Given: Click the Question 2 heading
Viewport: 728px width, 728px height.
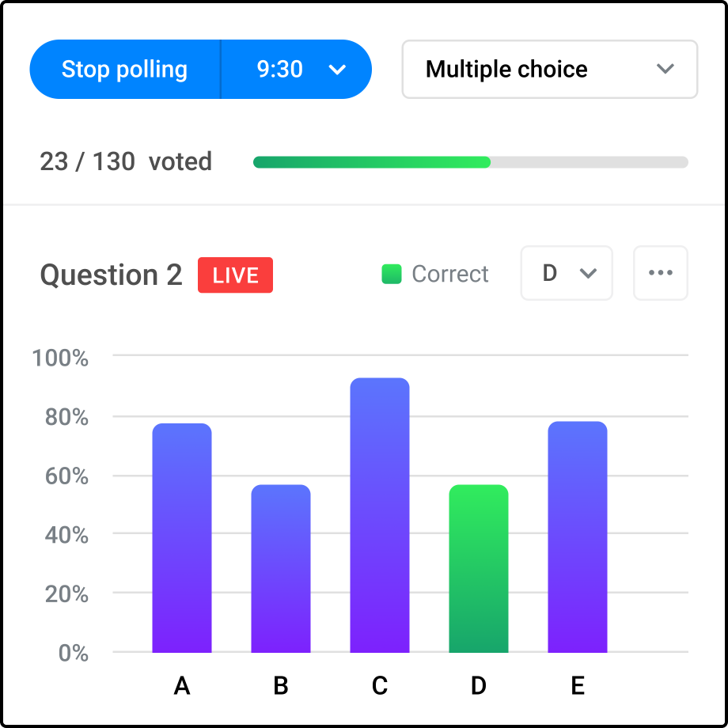Looking at the screenshot, I should click(x=111, y=275).
